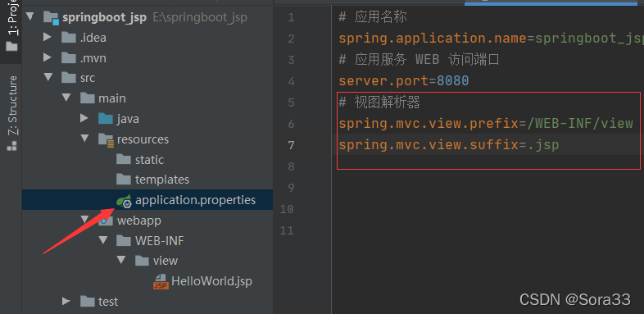This screenshot has width=644, height=314.
Task: Collapse the webapp folder arrow
Action: pyautogui.click(x=85, y=220)
